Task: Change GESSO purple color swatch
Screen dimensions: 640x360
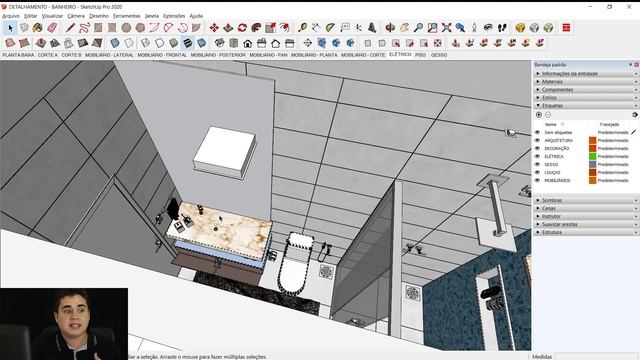Action: click(x=592, y=164)
